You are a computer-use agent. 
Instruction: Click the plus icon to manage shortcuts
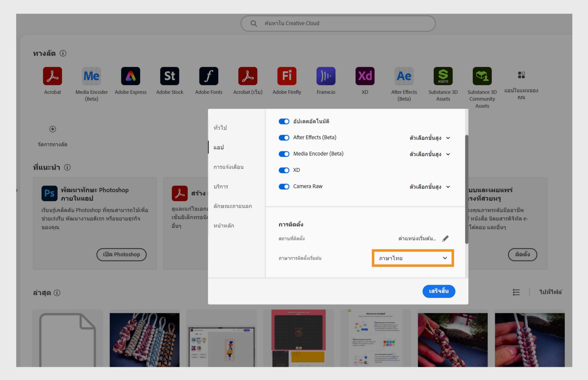click(53, 129)
